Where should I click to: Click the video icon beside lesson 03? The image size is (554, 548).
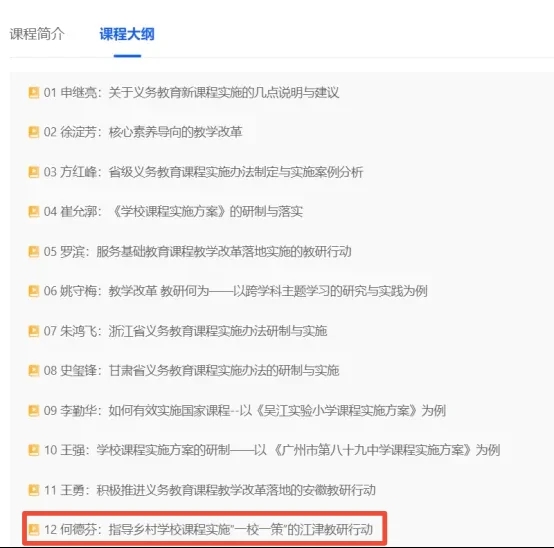pos(34,172)
